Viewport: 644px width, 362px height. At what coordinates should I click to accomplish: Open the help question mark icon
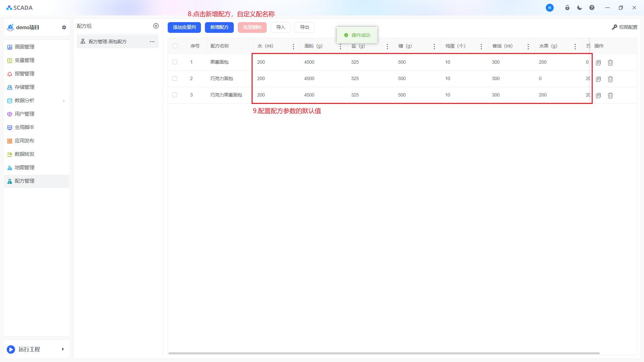click(x=592, y=8)
